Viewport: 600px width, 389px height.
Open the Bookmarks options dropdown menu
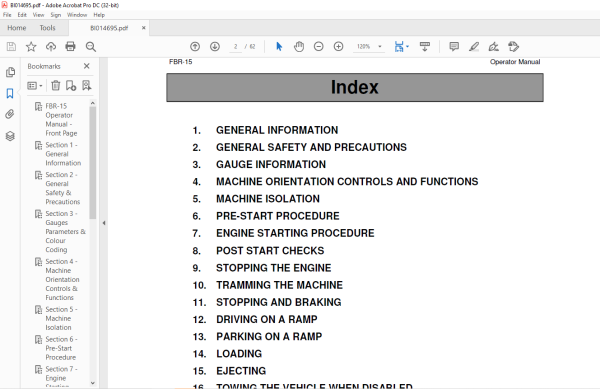(35, 86)
